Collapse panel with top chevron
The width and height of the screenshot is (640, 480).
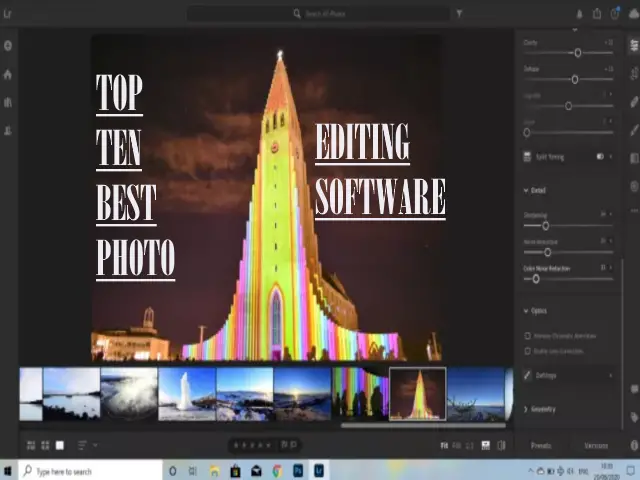point(575,30)
